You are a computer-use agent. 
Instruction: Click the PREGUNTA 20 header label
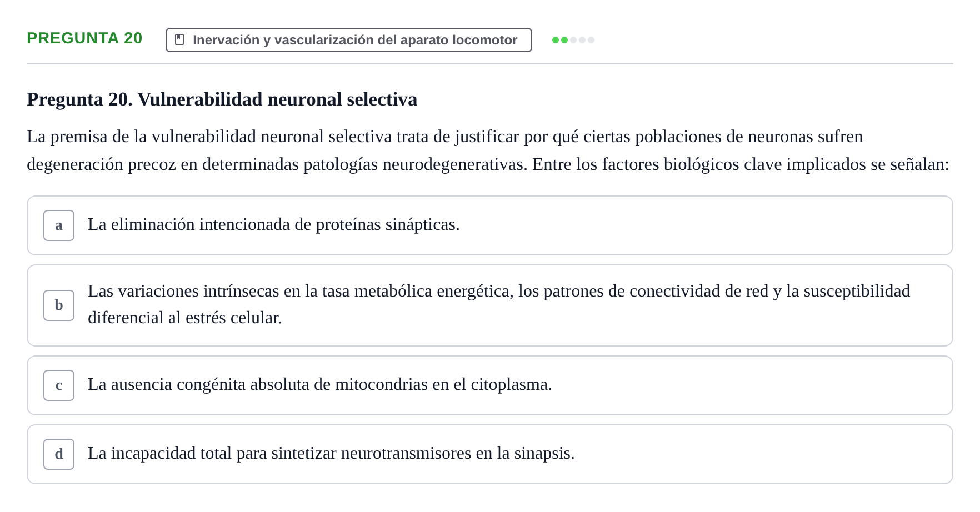point(84,38)
